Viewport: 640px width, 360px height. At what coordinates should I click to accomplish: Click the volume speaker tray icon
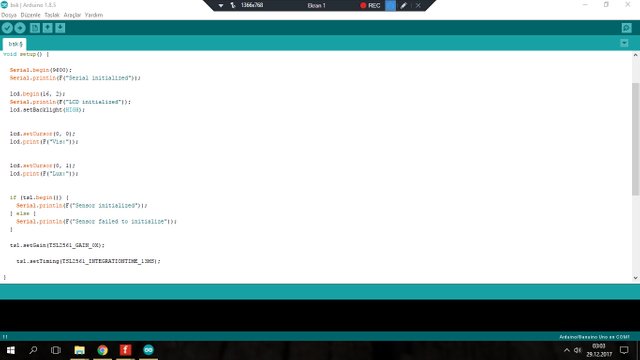click(x=577, y=350)
